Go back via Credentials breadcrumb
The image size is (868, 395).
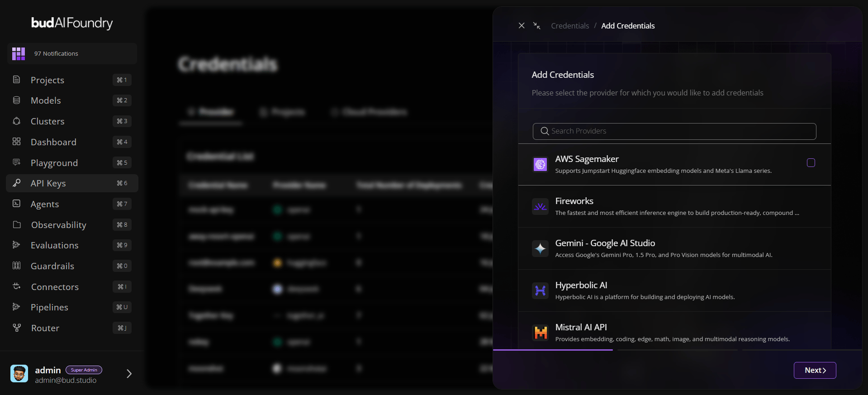570,26
